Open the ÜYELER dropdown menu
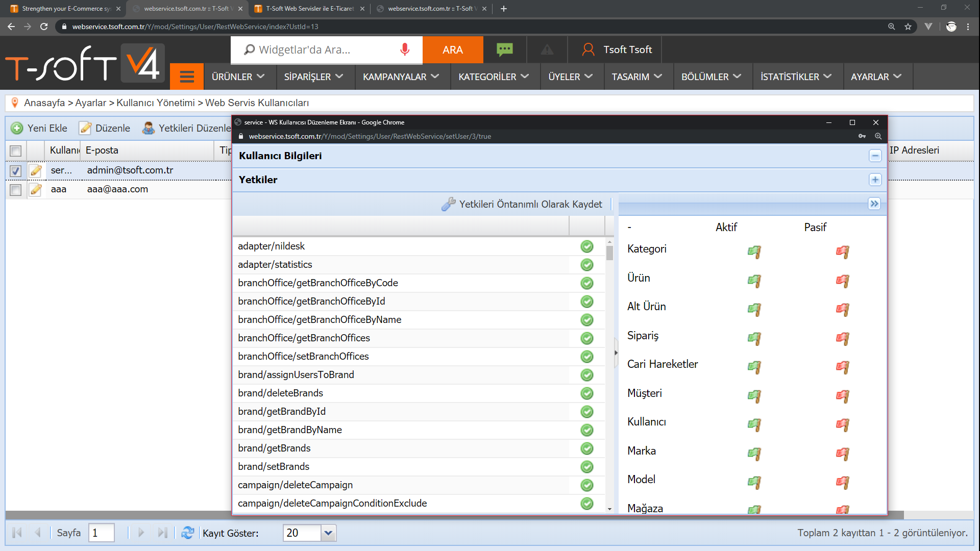 (x=570, y=77)
